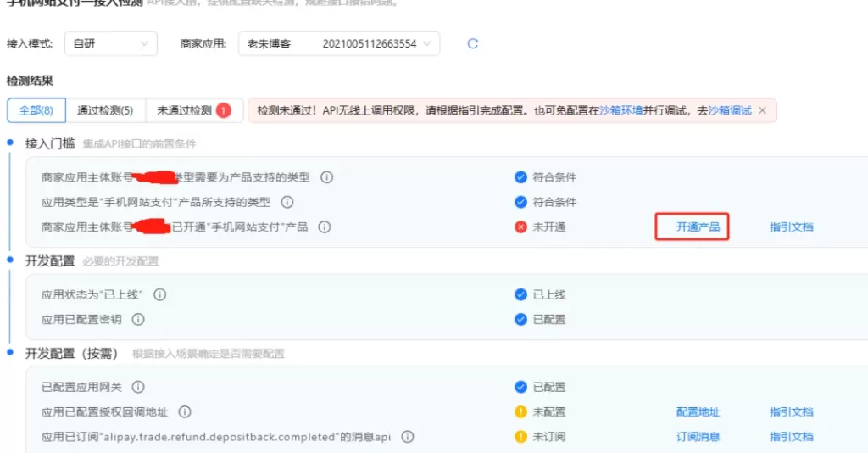Click help icon next to 产品所支持的类型 row
Viewport: 868px width, 453px height.
(287, 202)
